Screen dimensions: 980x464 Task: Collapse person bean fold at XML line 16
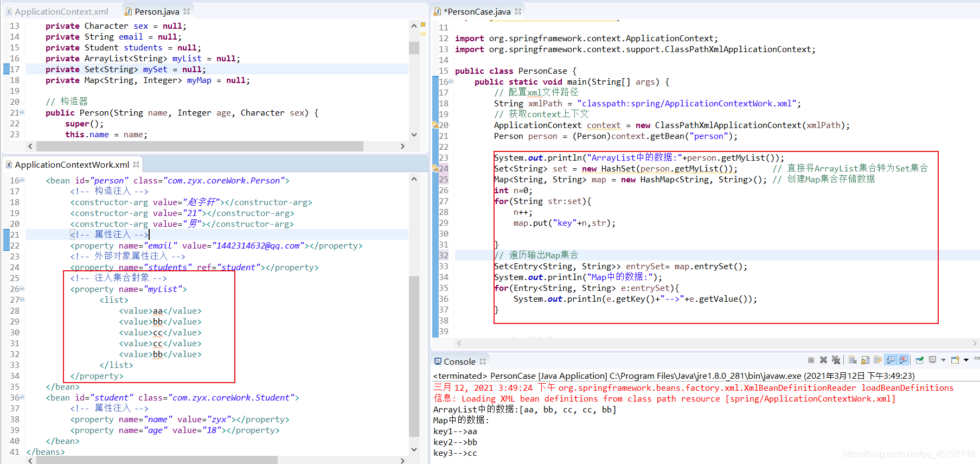coord(22,180)
